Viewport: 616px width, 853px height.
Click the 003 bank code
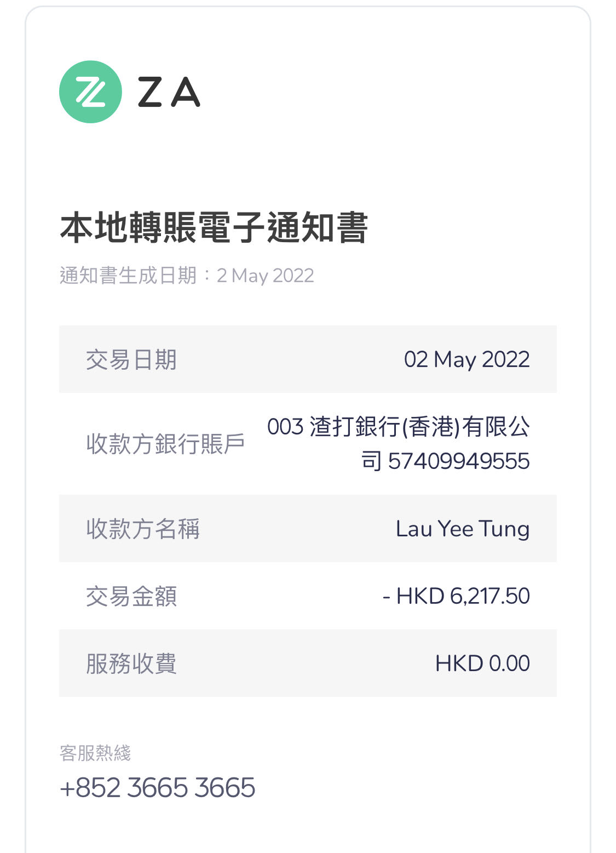(285, 427)
